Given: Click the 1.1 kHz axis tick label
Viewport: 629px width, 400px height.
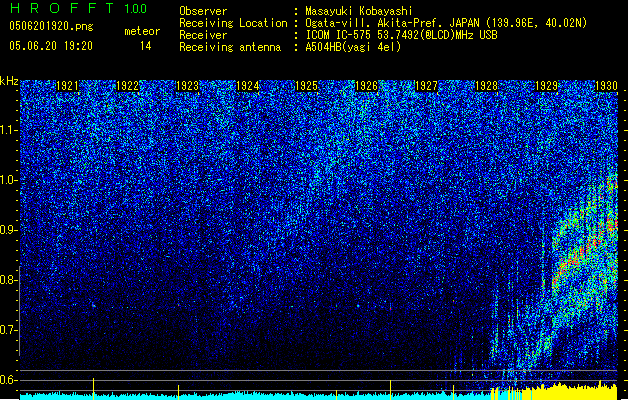Looking at the screenshot, I should (x=8, y=130).
